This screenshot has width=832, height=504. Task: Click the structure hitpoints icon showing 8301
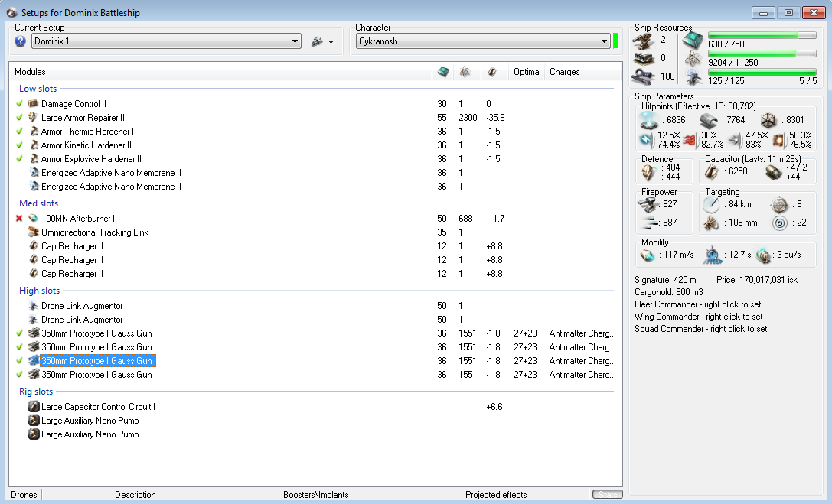[768, 120]
